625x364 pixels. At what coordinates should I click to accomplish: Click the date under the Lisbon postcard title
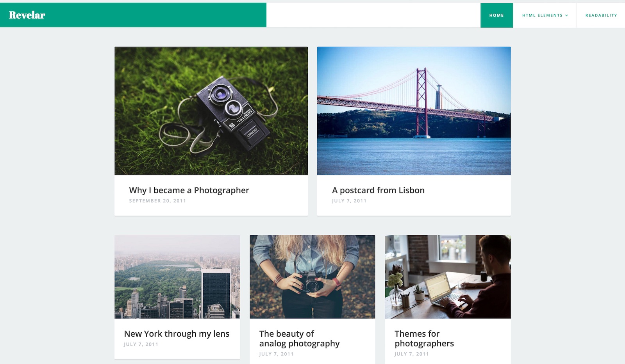coord(349,201)
